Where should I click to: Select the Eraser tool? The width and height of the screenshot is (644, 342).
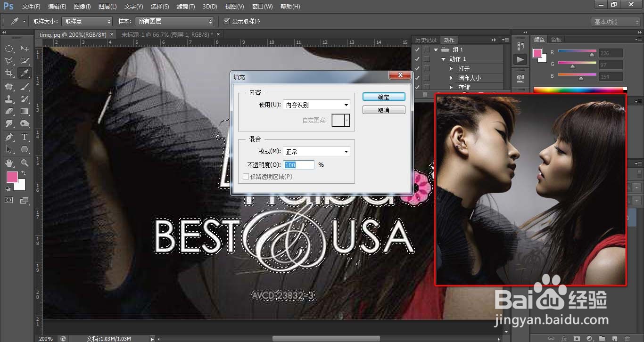(9, 111)
